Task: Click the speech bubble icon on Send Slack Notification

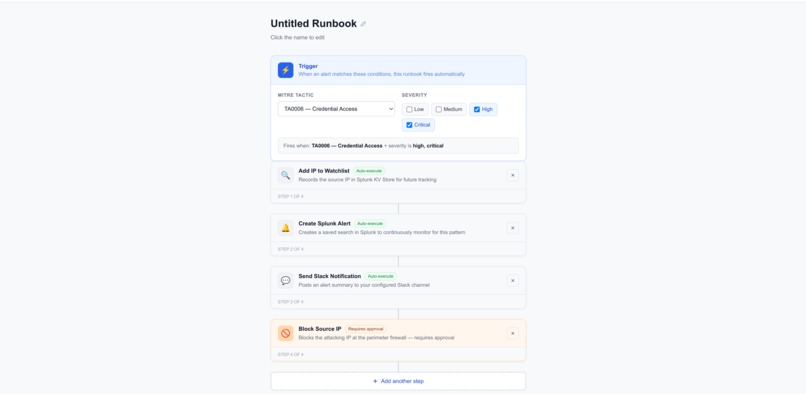Action: (285, 280)
